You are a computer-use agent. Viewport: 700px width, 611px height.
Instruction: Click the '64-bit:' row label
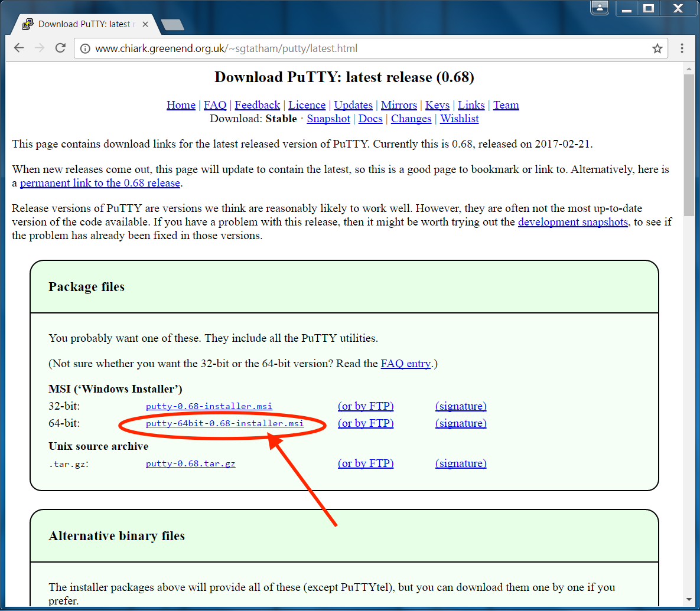coord(64,423)
